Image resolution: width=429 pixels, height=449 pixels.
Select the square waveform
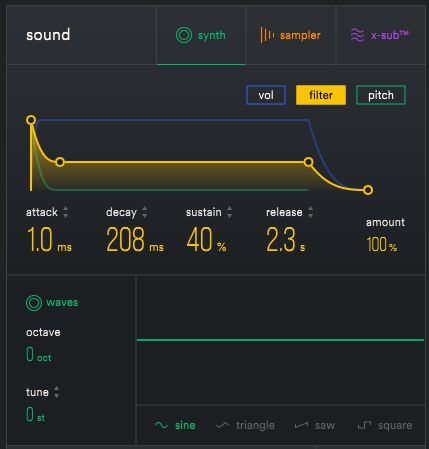(x=385, y=425)
